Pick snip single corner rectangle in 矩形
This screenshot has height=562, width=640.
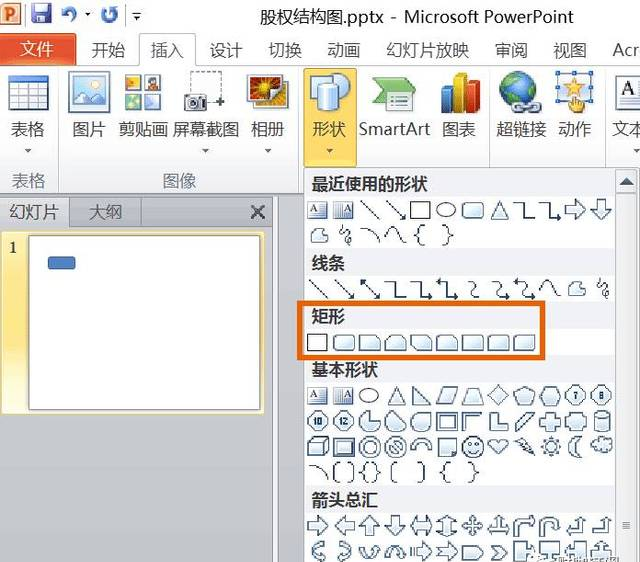(369, 342)
